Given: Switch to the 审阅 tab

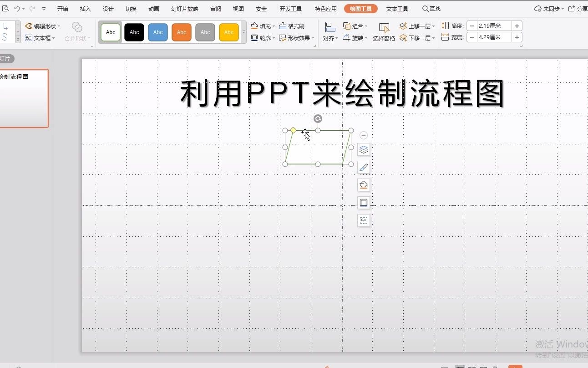Looking at the screenshot, I should (216, 9).
